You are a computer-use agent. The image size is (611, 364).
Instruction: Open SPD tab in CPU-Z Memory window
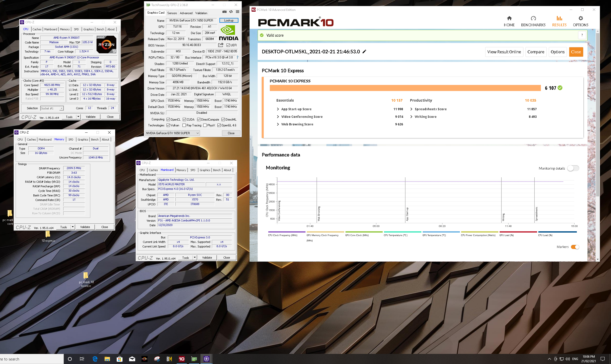[71, 140]
